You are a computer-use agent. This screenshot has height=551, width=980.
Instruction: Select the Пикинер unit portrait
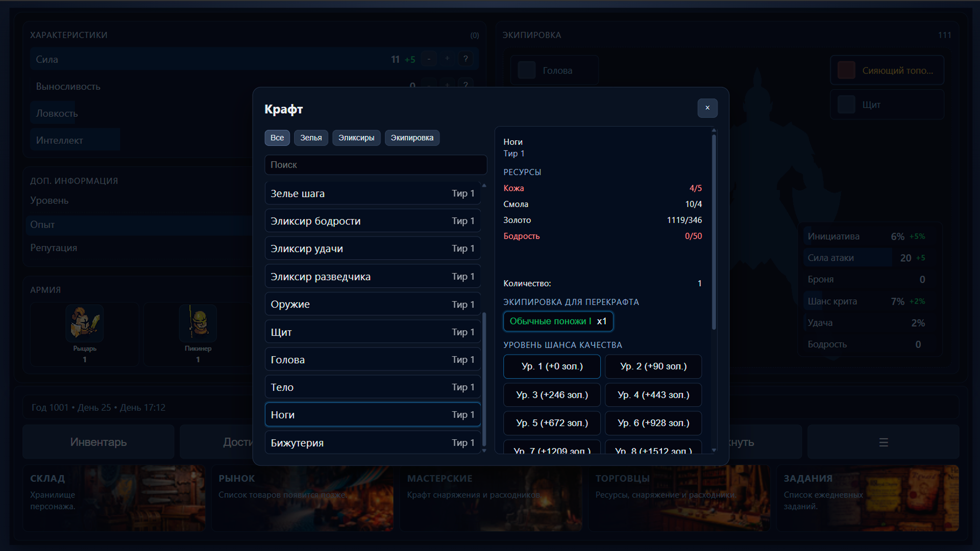tap(198, 323)
